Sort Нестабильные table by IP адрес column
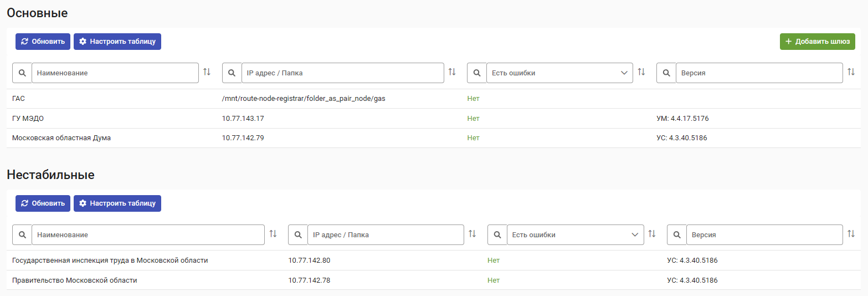This screenshot has width=868, height=296. pos(472,234)
